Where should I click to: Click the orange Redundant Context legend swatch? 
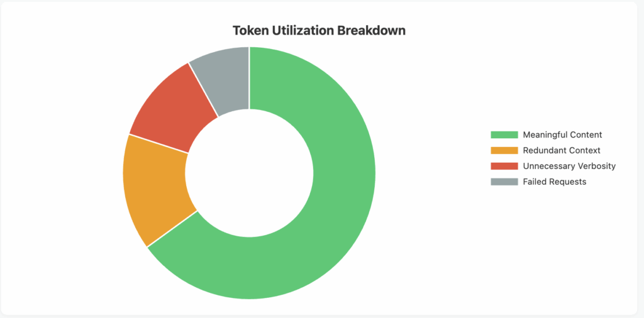coord(504,151)
